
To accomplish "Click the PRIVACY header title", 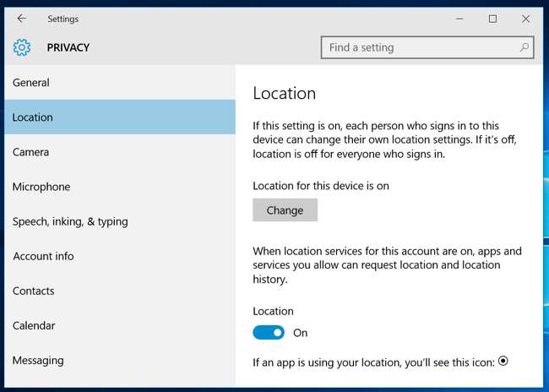I will coord(68,48).
